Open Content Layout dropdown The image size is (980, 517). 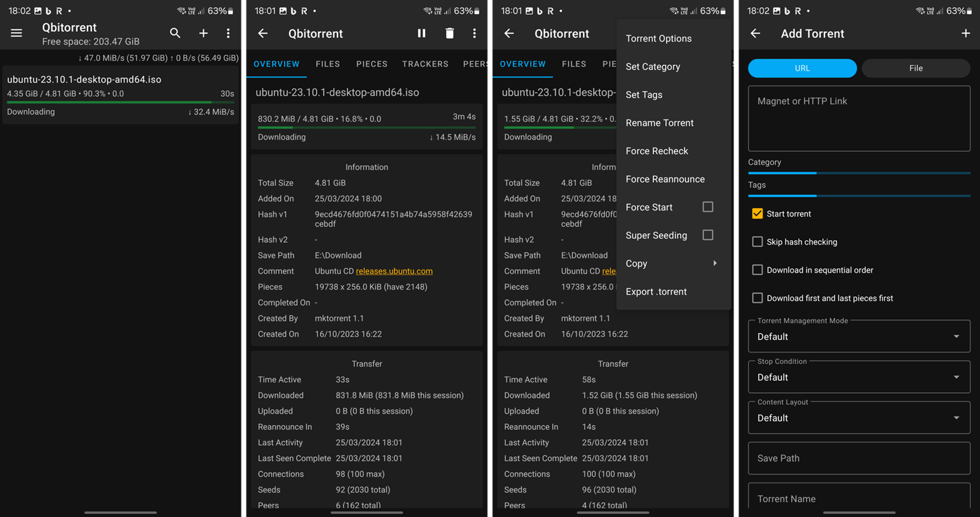(x=859, y=418)
